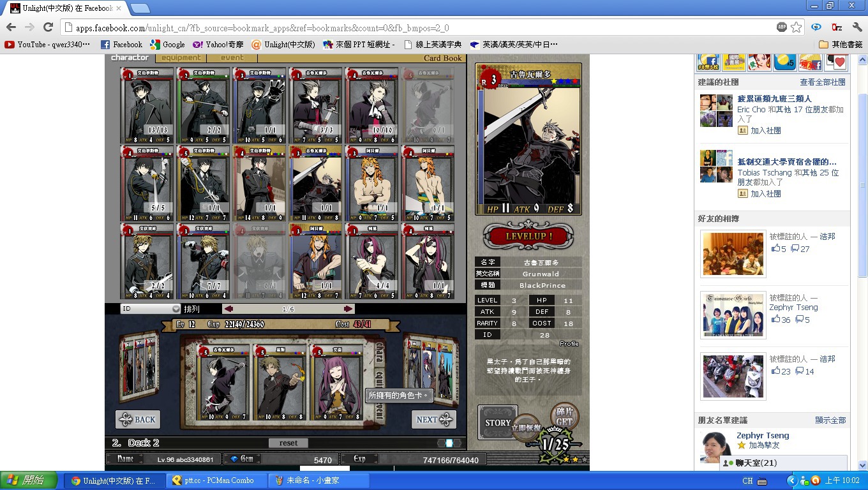Open the Yahoo!奇摩 bookmark
Image resolution: width=868 pixels, height=490 pixels.
(218, 45)
